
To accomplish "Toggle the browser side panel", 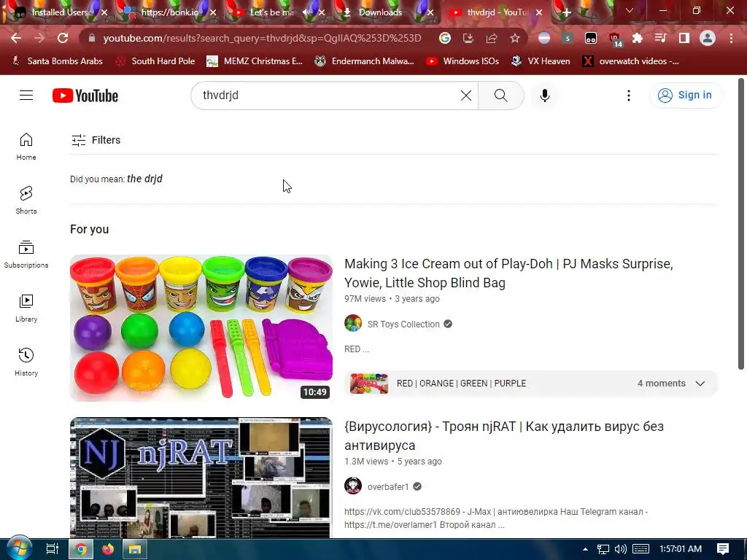I will pyautogui.click(x=684, y=38).
